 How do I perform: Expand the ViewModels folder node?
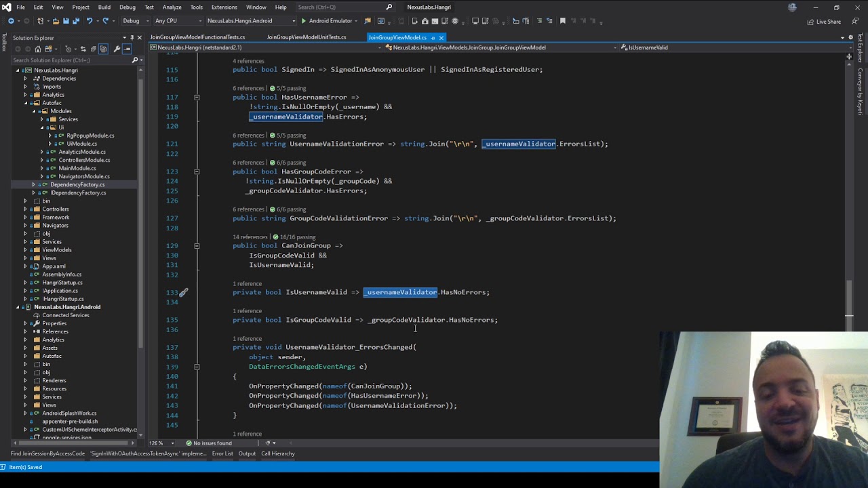(x=26, y=250)
